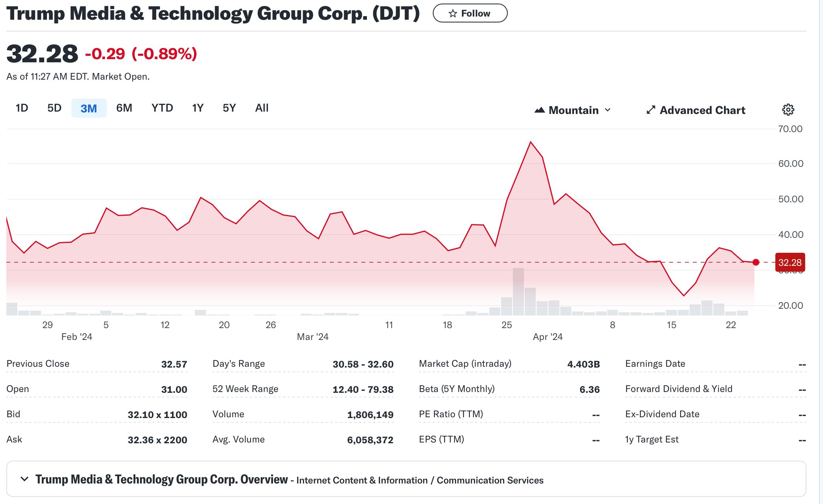Click the large 32.28 stock price
Screen dimensions: 823x504
(x=42, y=54)
